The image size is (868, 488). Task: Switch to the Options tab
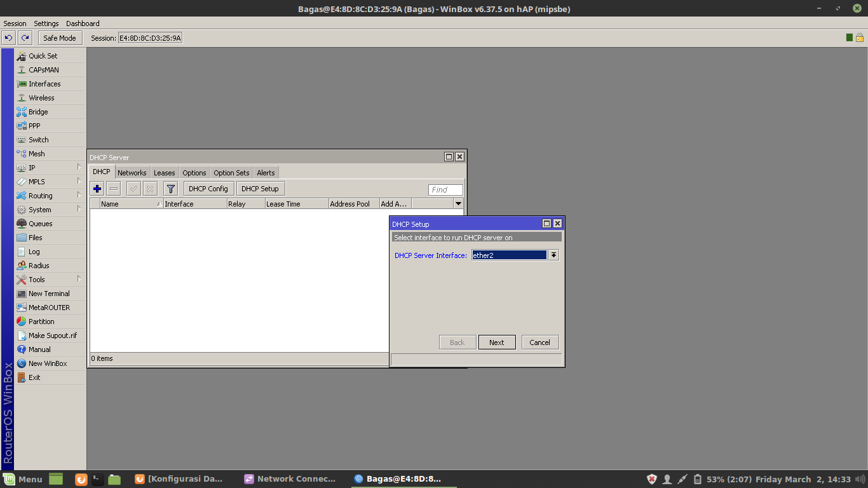point(194,173)
